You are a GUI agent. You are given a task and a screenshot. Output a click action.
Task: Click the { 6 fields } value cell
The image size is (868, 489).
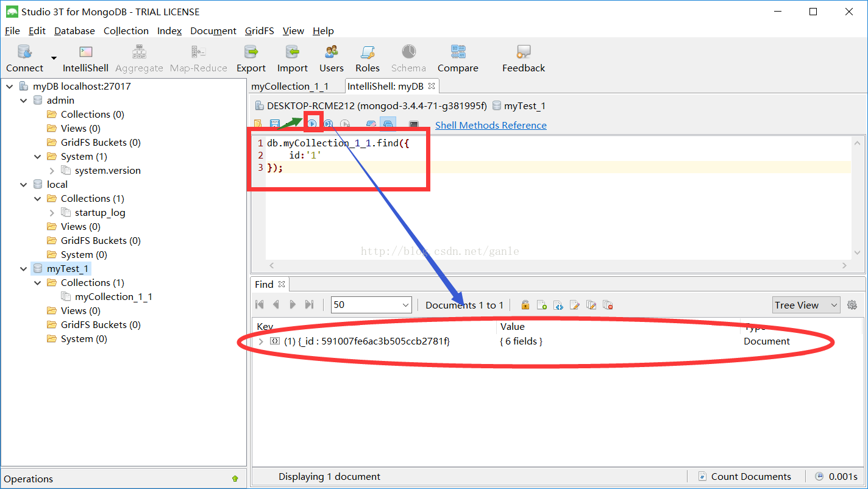(521, 341)
